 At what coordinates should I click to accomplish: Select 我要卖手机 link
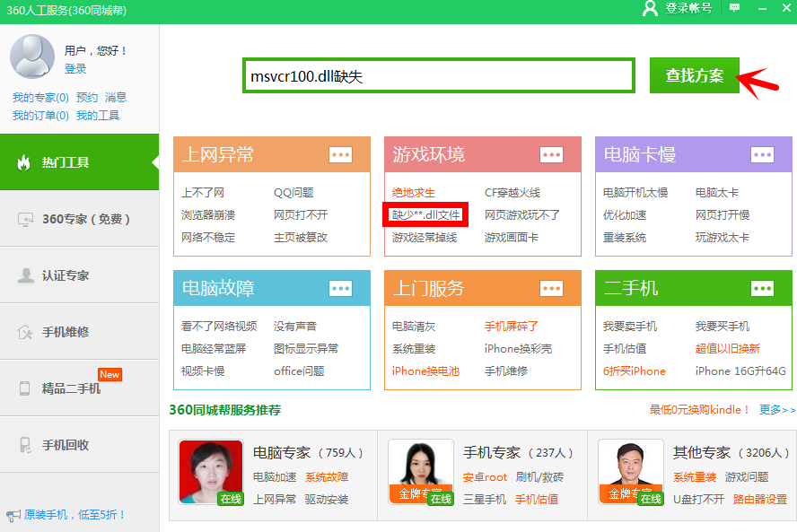[630, 327]
